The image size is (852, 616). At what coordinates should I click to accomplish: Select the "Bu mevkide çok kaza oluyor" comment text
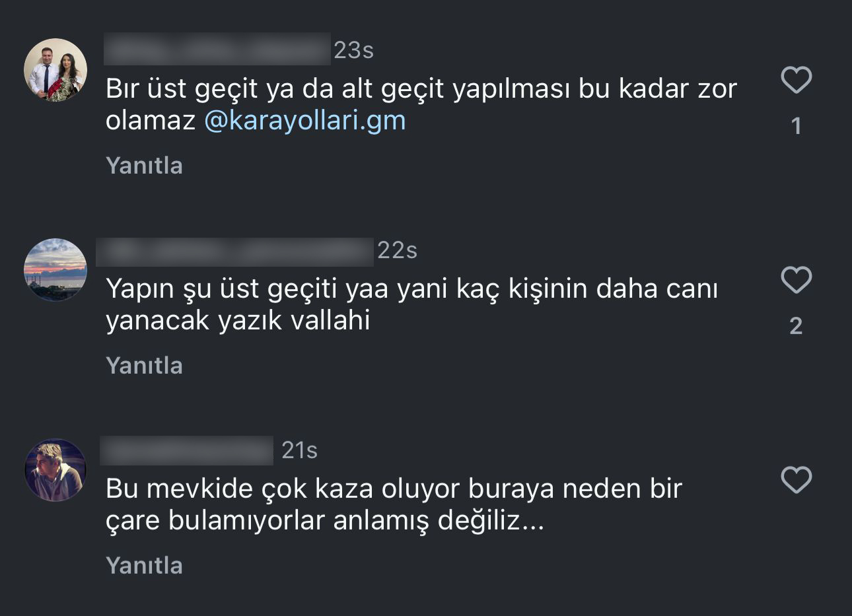coord(394,505)
